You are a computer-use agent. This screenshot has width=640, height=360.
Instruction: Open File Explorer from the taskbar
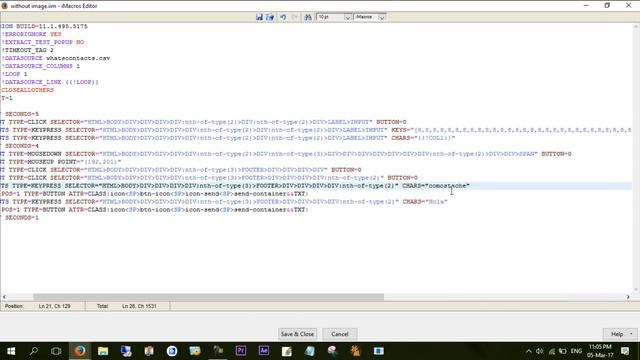pyautogui.click(x=103, y=351)
